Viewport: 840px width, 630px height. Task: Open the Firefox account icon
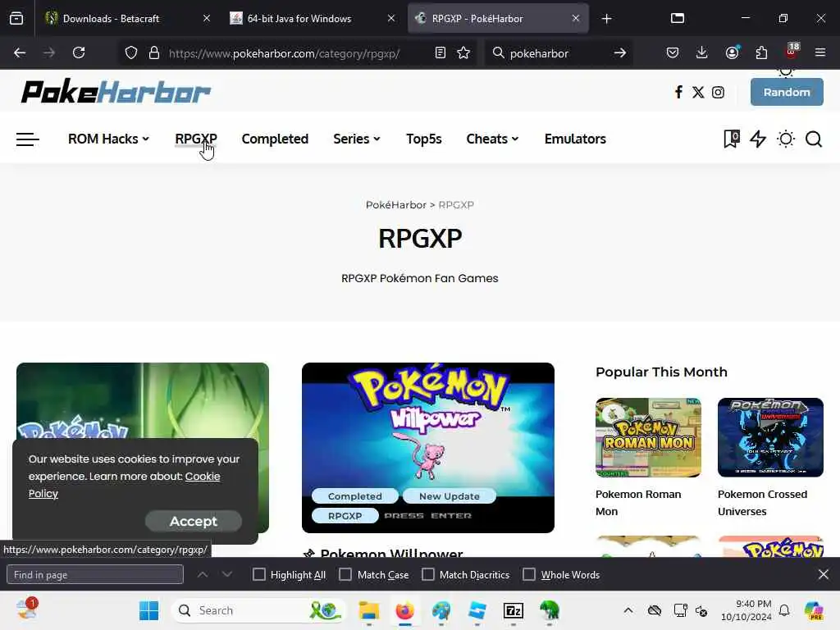coord(732,52)
